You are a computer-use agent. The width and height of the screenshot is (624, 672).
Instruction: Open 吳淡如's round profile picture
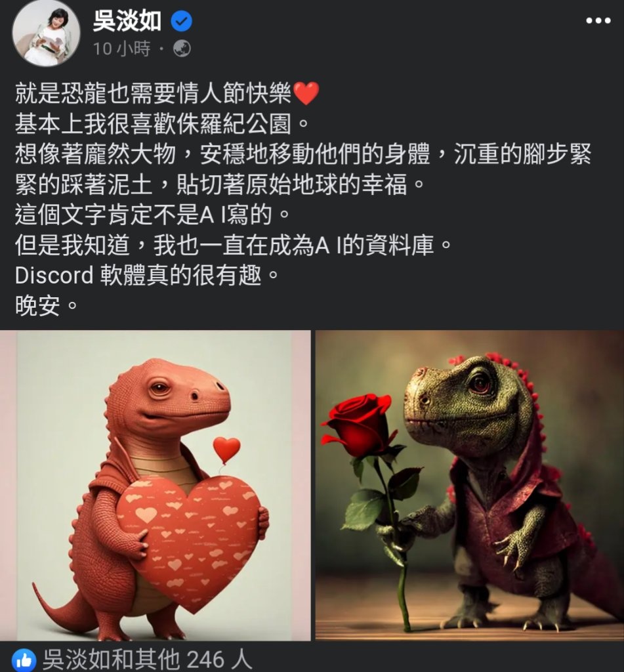coord(47,33)
